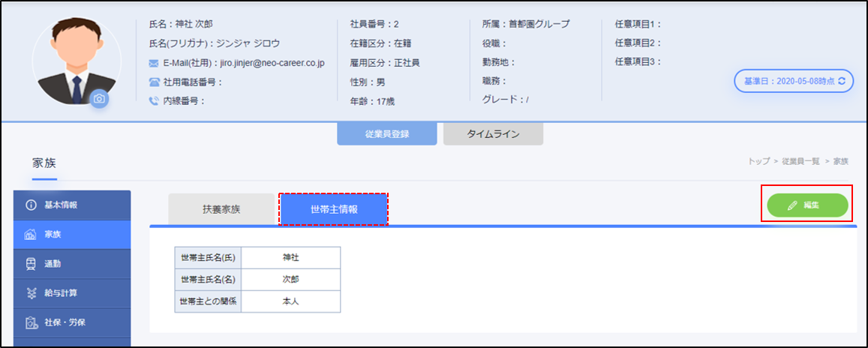The height and width of the screenshot is (348, 868).
Task: Click the green 編集 button
Action: 807,205
